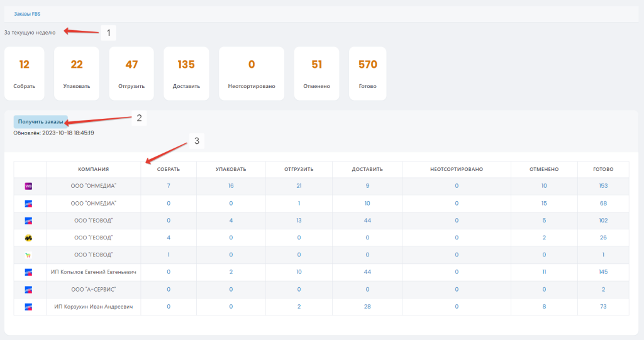This screenshot has width=644, height=340.
Task: Click the 16 in the Упаковать column
Action: 231,186
